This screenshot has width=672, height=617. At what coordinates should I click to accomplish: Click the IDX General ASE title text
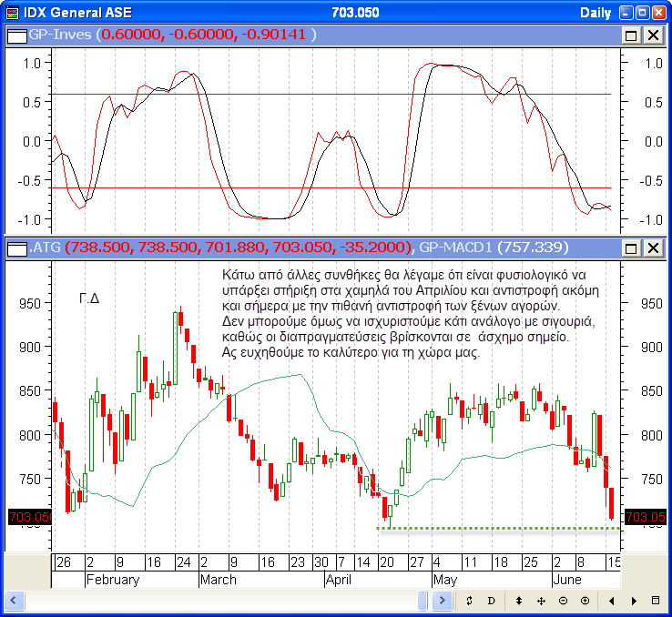click(x=77, y=13)
